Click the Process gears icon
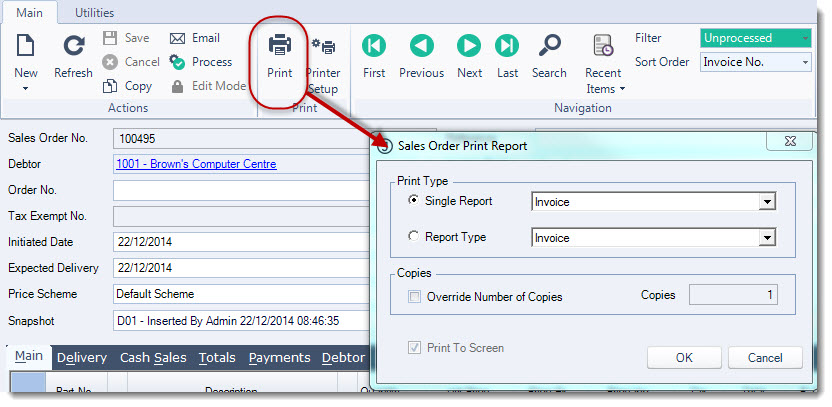832x407 pixels. 177,62
